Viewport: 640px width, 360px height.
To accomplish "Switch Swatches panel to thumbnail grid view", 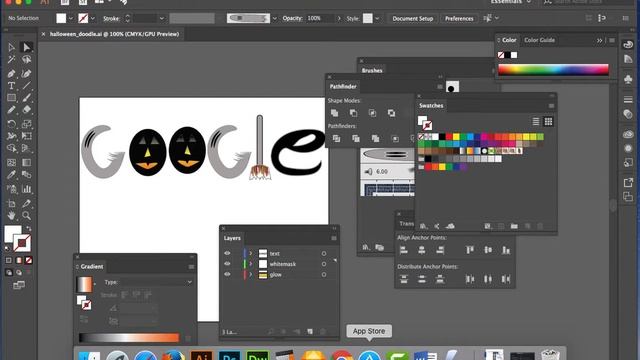I will pos(549,122).
